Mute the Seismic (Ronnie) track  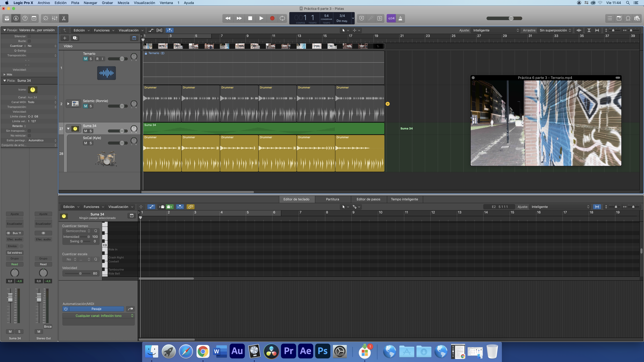point(86,106)
